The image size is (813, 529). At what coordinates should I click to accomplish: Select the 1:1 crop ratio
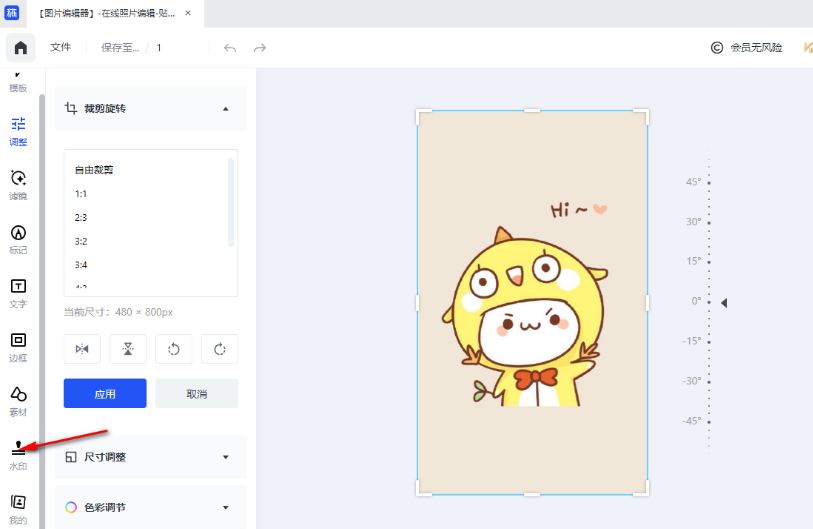coord(80,193)
